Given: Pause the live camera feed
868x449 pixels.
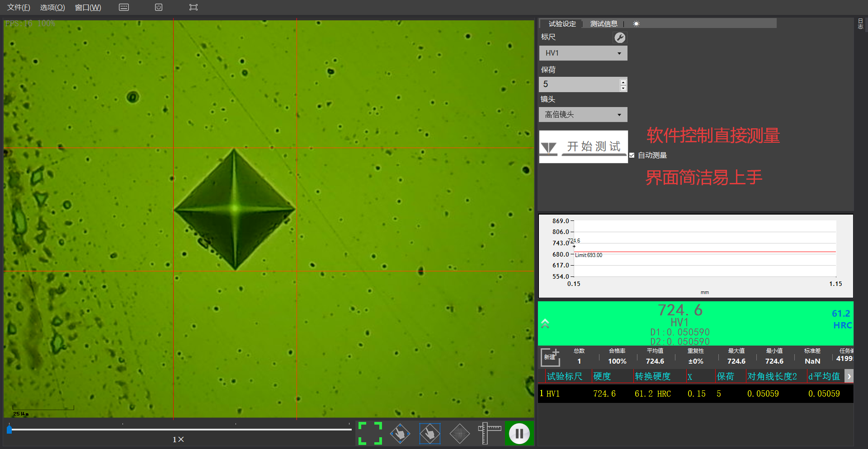Looking at the screenshot, I should [x=519, y=434].
